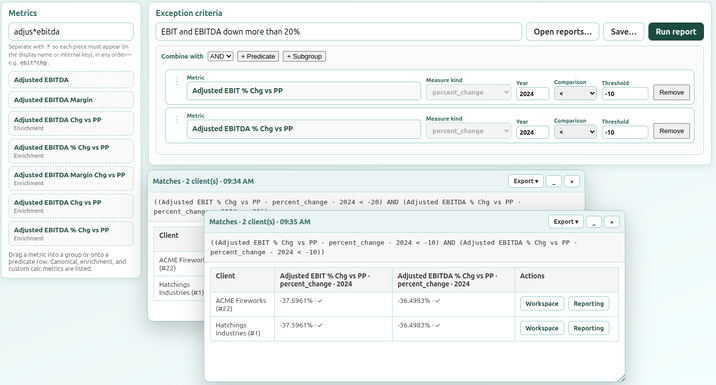Open Reporting for Hatchings Industries
Screen dimensions: 716x385
588,328
